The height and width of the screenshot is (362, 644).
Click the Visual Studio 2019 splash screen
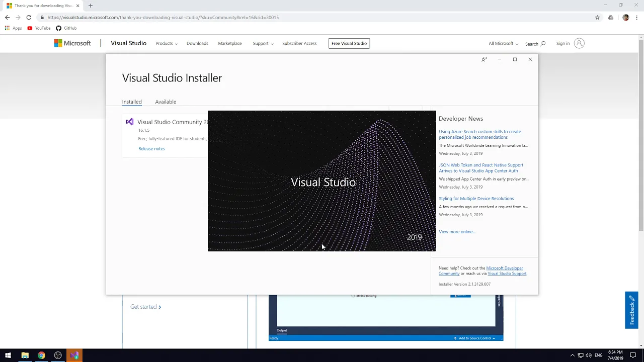[x=322, y=181]
